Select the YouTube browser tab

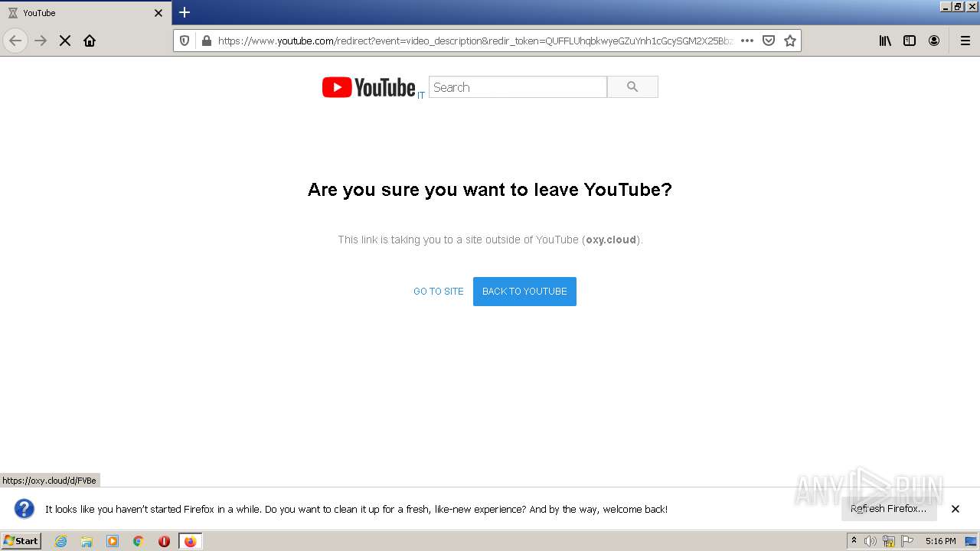pyautogui.click(x=84, y=13)
